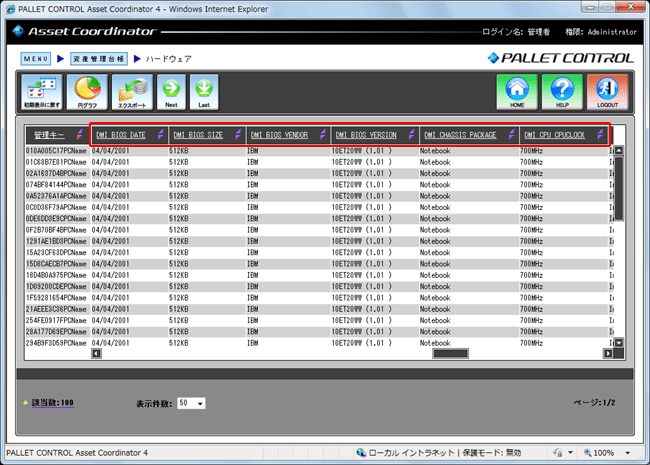Click the Internet Explorer title bar icon
Screen dimensions: 650x465
(10, 9)
